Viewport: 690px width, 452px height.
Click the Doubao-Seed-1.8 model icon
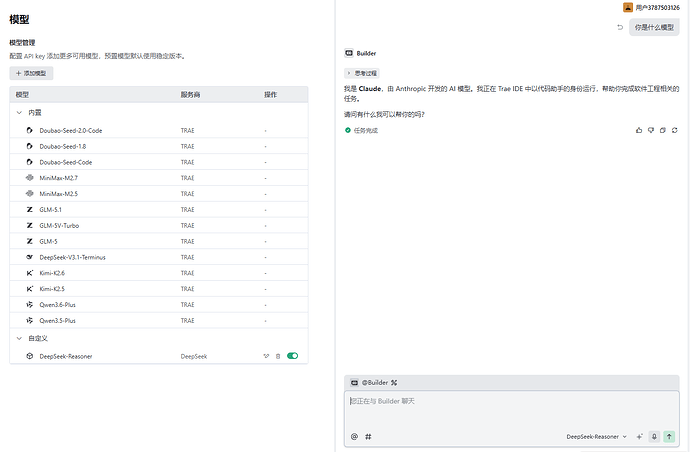tap(29, 146)
